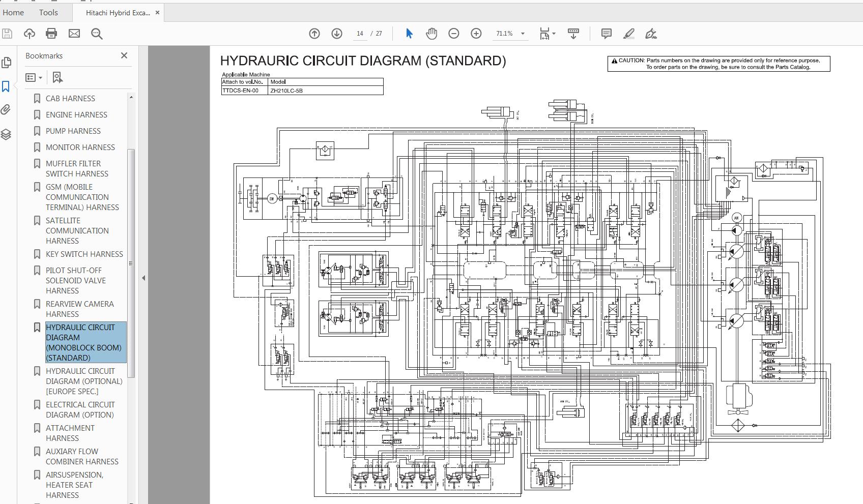Print the document
The height and width of the screenshot is (504, 863).
point(51,34)
